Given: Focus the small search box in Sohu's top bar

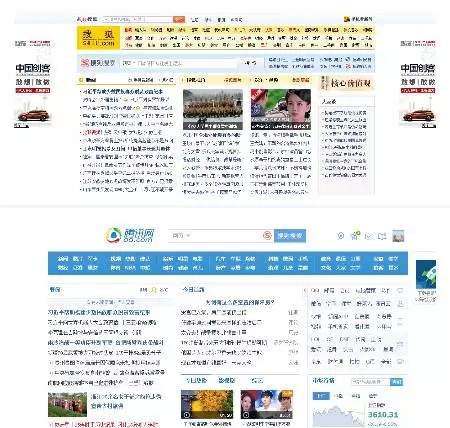Looking at the screenshot, I should [x=137, y=19].
